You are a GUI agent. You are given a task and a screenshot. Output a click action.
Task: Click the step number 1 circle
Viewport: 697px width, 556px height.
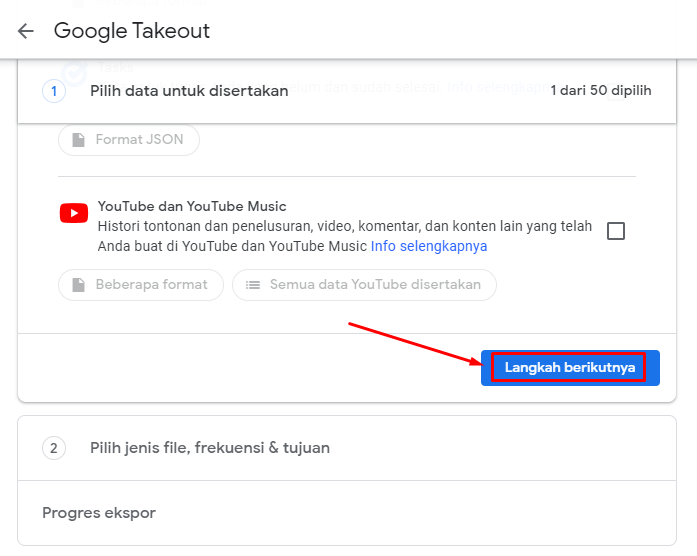coord(54,91)
